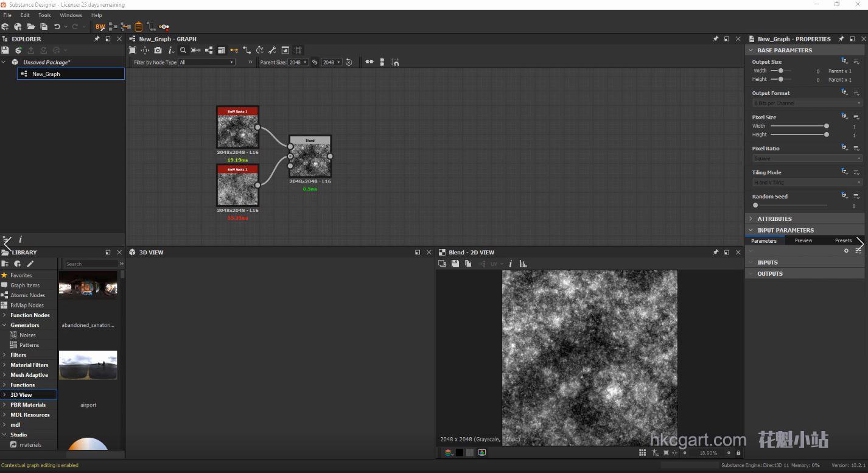Toggle the zoom lock icon in 2D View
868x473 pixels.
coord(738,453)
